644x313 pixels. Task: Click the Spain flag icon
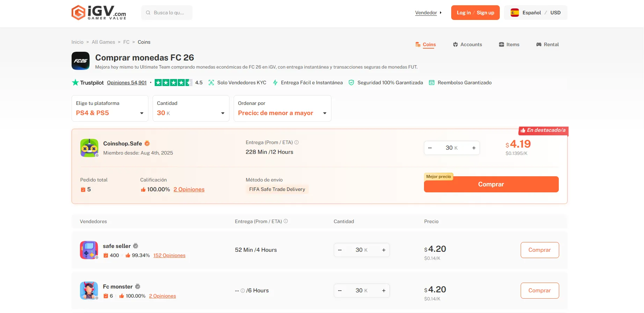[x=515, y=13]
